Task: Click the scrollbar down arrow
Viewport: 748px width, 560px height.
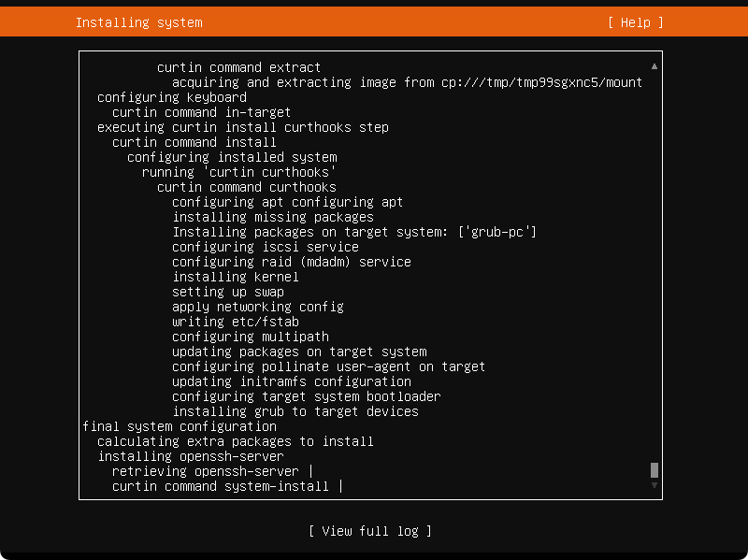Action: (x=654, y=485)
